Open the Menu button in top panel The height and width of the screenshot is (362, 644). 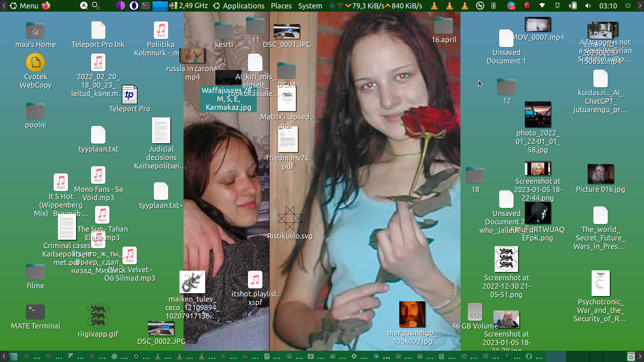point(24,6)
